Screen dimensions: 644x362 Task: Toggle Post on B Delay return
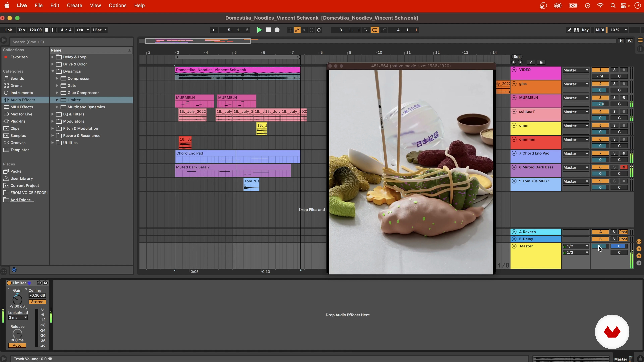(623, 239)
